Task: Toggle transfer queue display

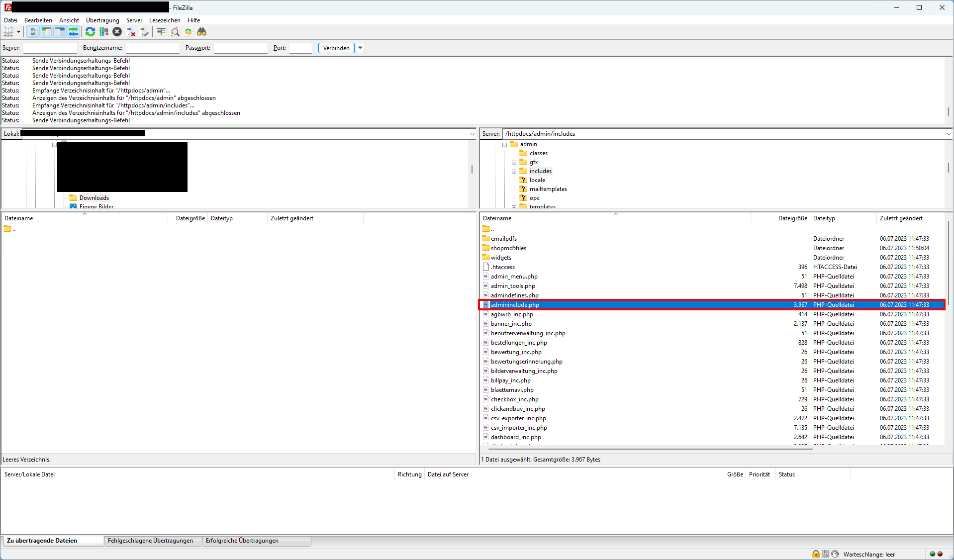Action: tap(73, 32)
